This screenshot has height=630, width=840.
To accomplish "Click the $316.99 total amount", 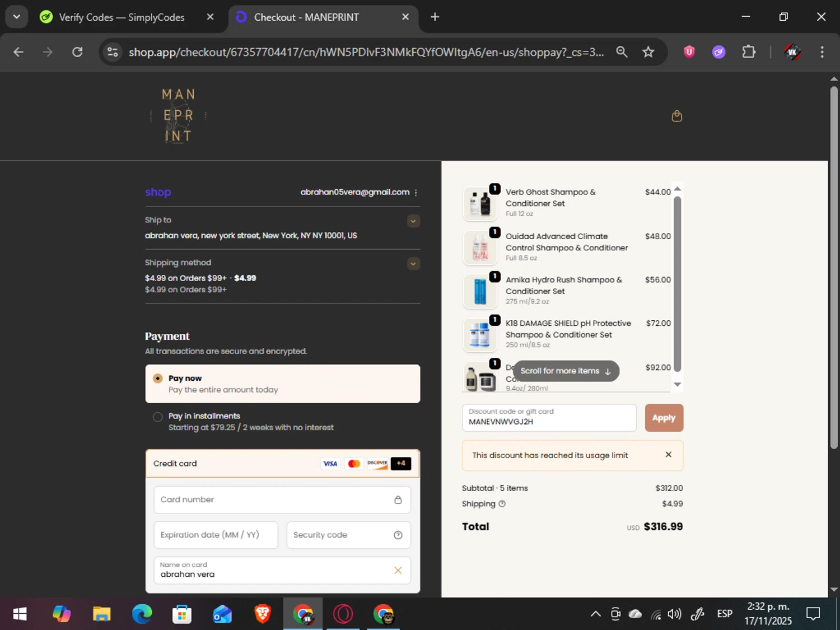I will tap(663, 526).
